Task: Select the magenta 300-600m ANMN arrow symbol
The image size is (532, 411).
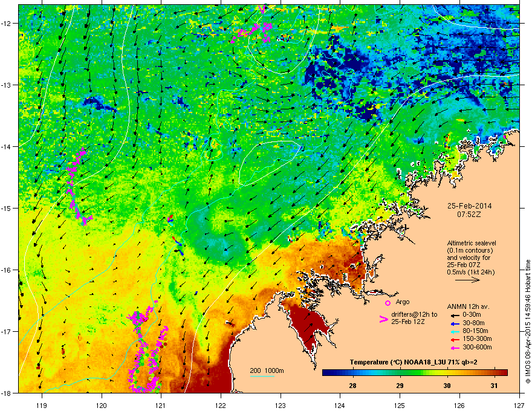Action: tap(455, 348)
